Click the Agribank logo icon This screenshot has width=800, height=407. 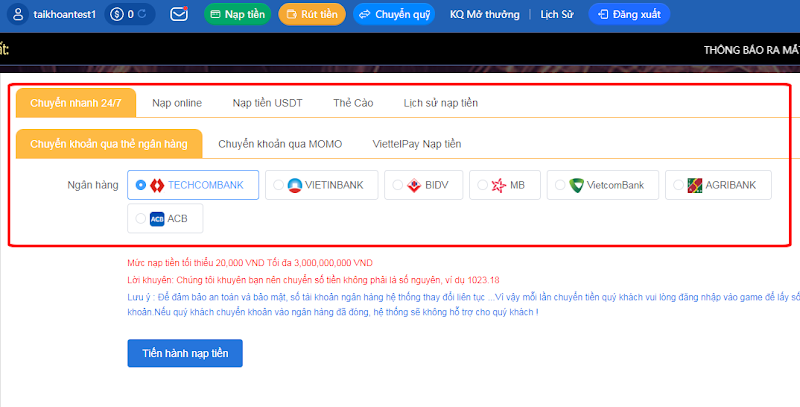coord(694,185)
